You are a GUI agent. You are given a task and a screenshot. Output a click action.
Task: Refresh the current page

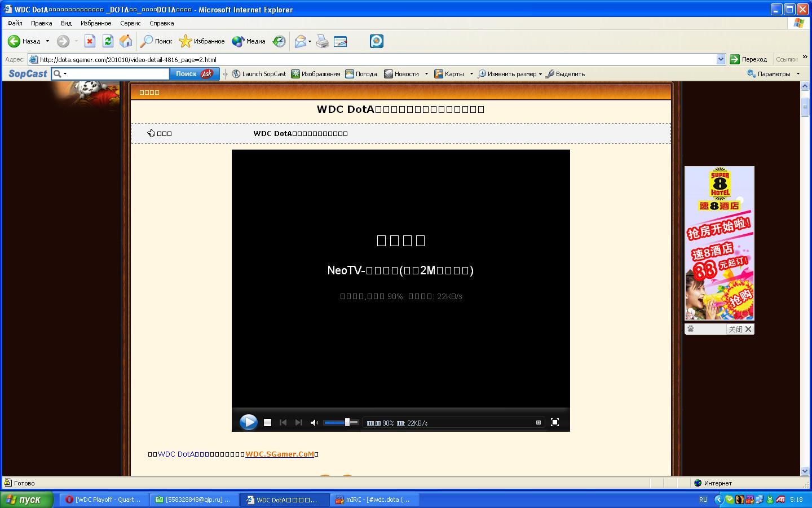pos(108,41)
